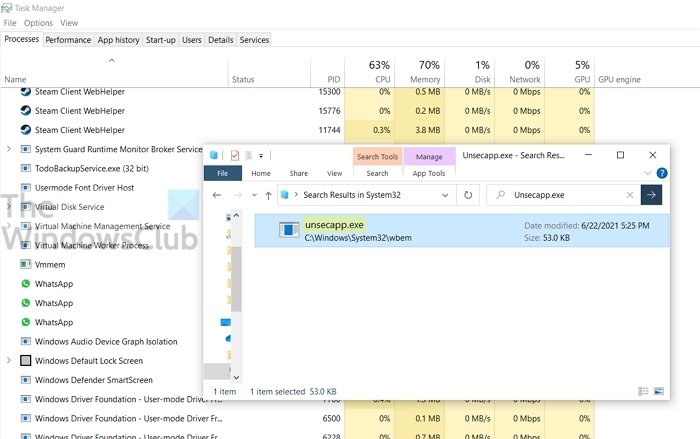Click the Explorer navigation pane scrollbar thumb

tap(236, 279)
